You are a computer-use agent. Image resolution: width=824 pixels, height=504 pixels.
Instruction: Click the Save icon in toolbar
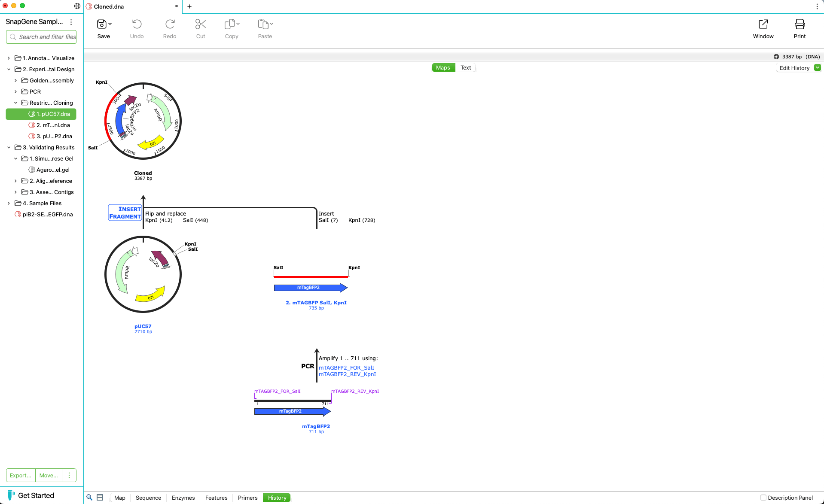[x=101, y=24]
